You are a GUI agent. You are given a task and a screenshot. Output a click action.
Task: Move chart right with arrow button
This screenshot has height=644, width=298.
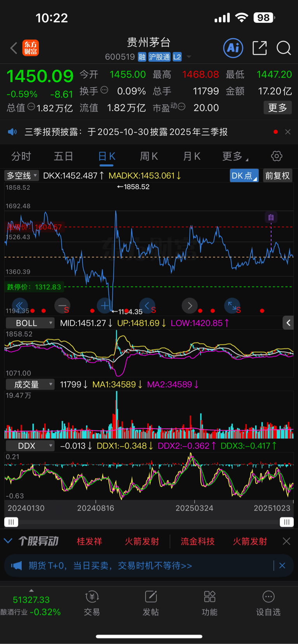[x=190, y=306]
